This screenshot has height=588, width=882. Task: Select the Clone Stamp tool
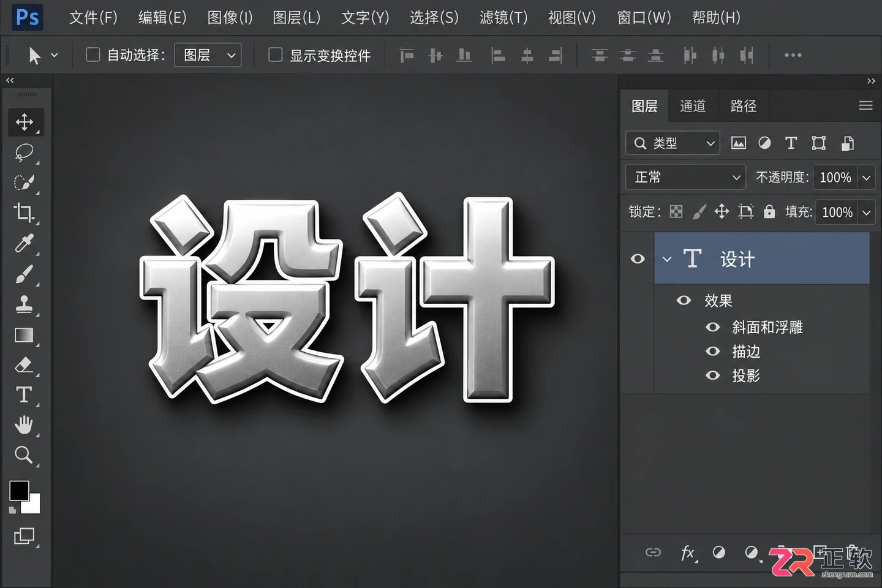tap(24, 304)
